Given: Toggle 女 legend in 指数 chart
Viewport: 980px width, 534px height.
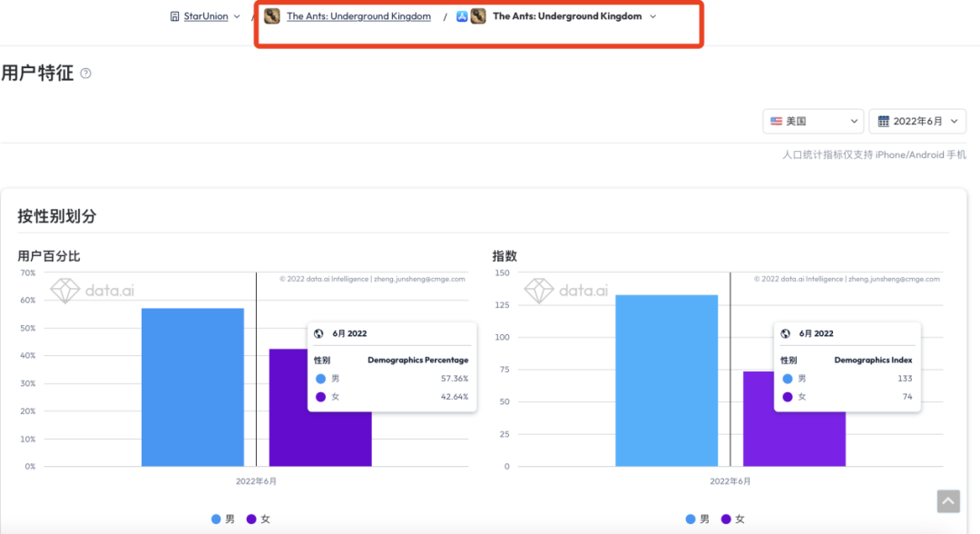Looking at the screenshot, I should (733, 519).
